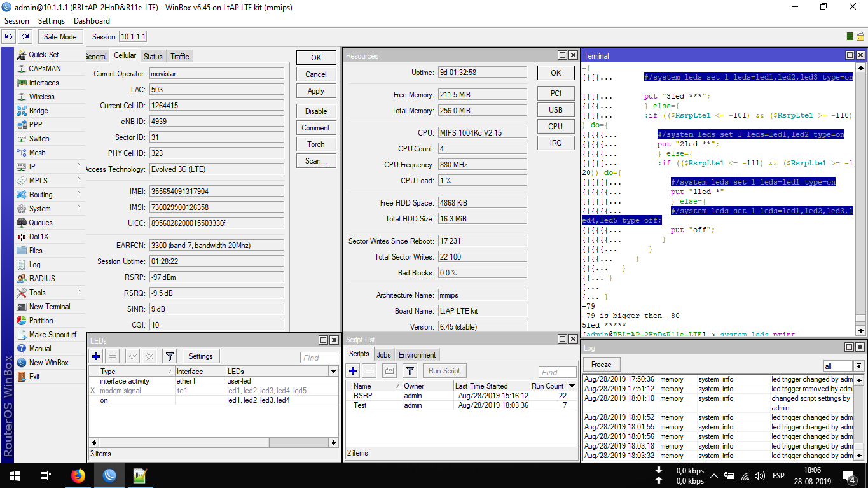Open the Jobs tab in Script List

coord(383,354)
